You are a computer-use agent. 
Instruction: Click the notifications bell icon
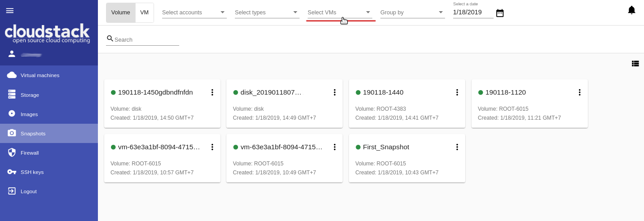(631, 10)
